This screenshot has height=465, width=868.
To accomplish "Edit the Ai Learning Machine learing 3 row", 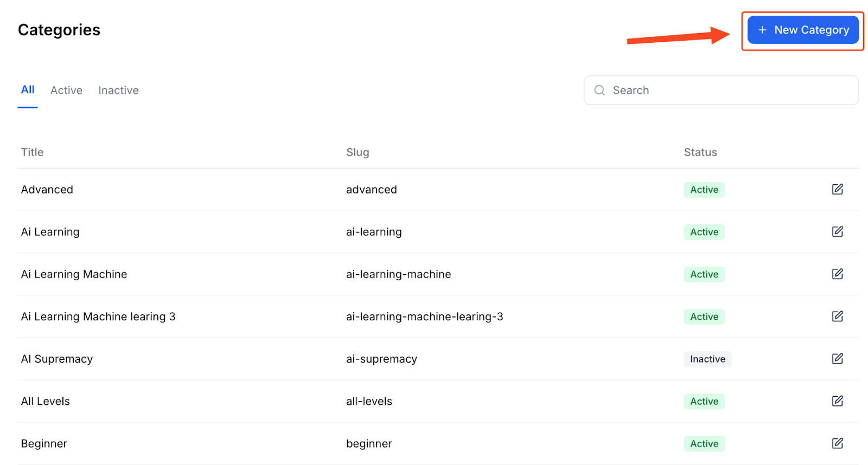I will point(837,316).
